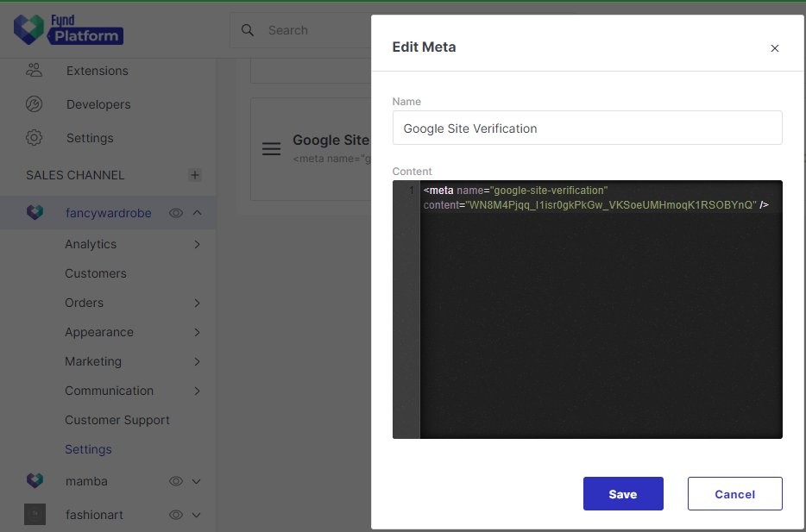Image resolution: width=806 pixels, height=532 pixels.
Task: Collapse the fancywardrobe channel chevron
Action: tap(198, 213)
